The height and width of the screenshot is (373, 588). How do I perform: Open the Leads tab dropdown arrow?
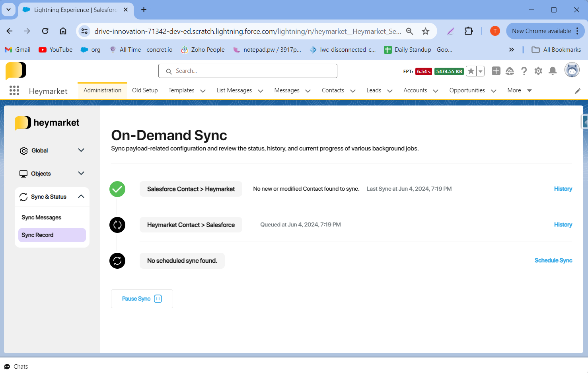390,91
